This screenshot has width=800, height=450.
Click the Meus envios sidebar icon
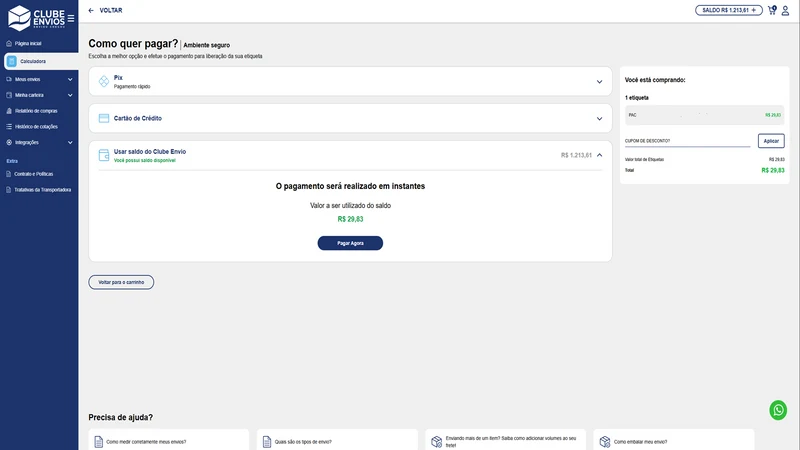coord(9,79)
